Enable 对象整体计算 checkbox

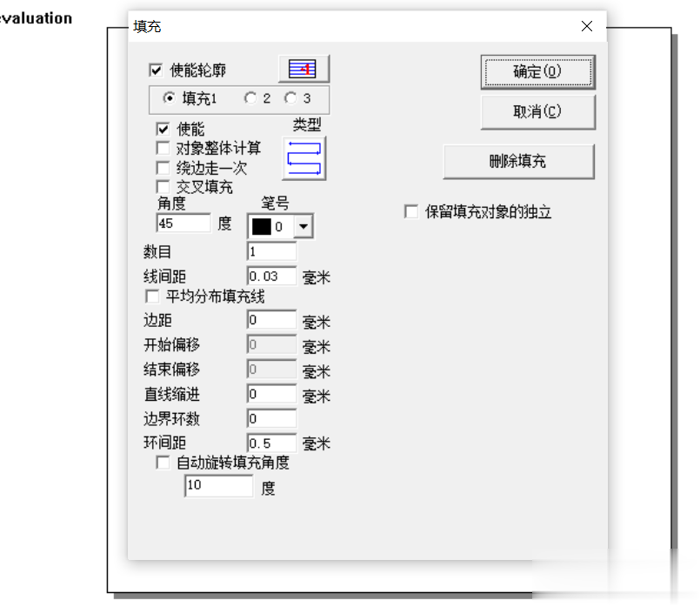[x=163, y=148]
